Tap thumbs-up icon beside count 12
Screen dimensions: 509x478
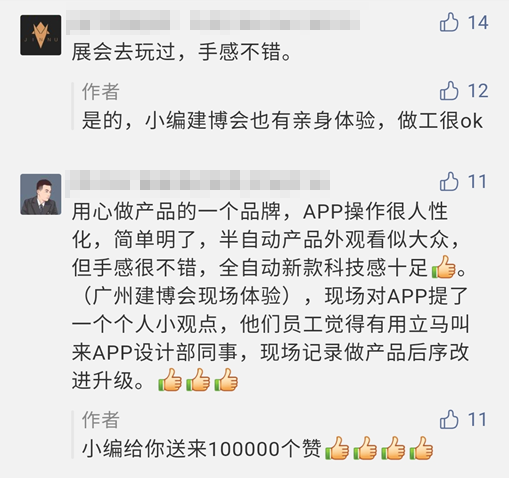[x=449, y=91]
